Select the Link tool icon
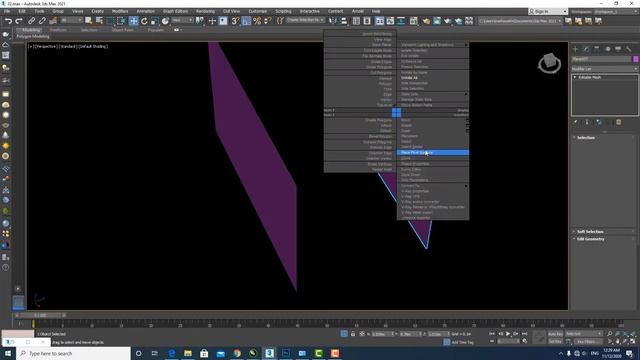The height and width of the screenshot is (360, 640). pos(31,21)
